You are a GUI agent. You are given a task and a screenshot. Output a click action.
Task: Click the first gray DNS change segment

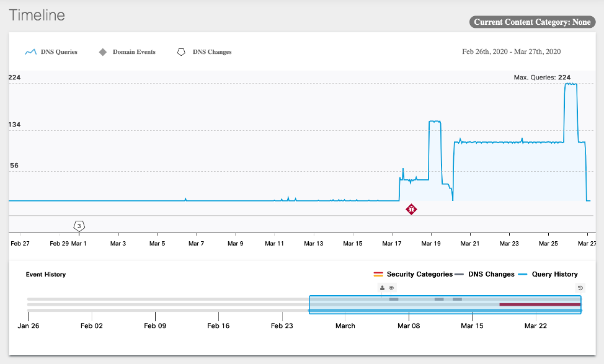394,299
